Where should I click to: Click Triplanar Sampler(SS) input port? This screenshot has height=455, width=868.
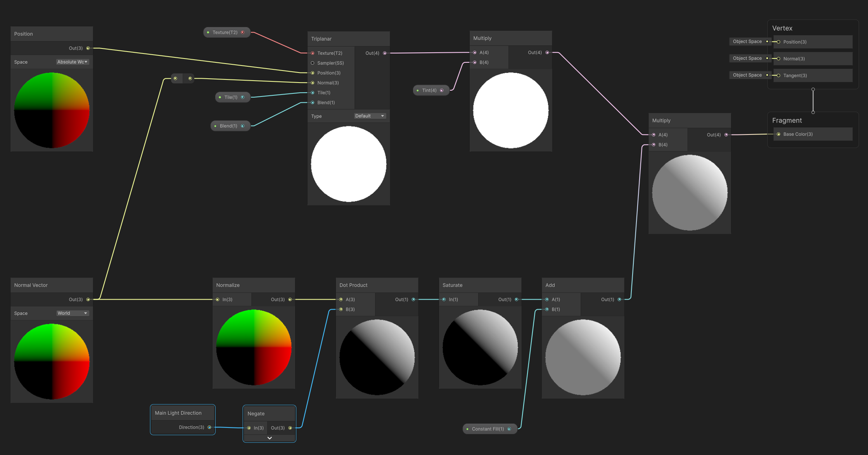pyautogui.click(x=313, y=63)
